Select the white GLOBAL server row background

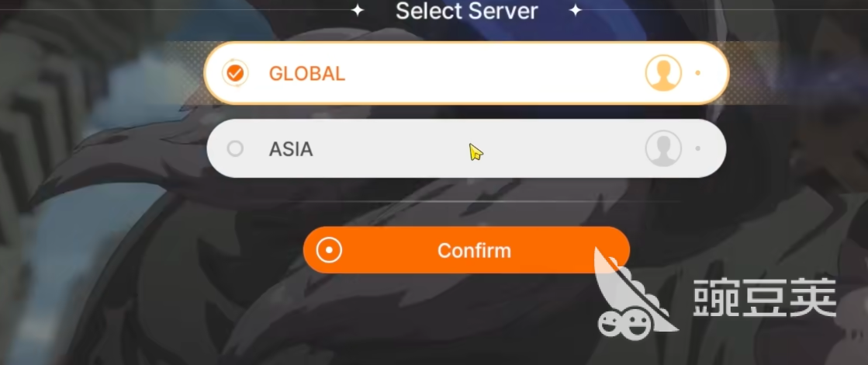click(x=466, y=73)
